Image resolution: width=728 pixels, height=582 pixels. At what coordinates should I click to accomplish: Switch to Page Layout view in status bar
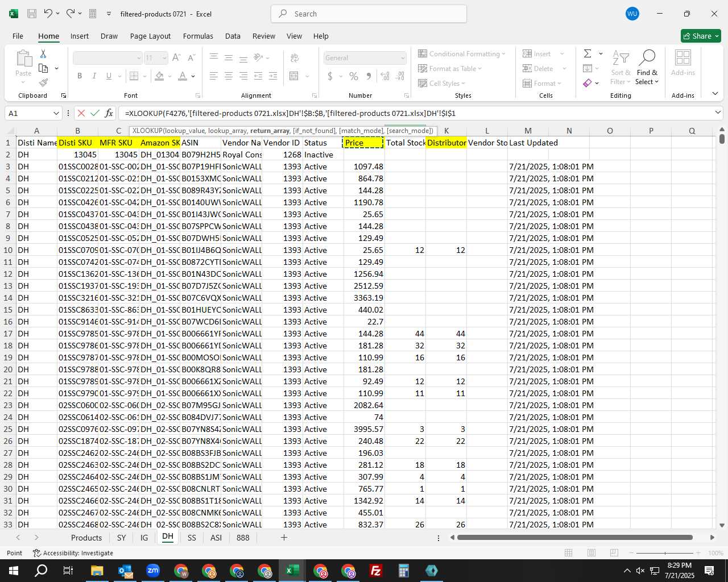591,553
